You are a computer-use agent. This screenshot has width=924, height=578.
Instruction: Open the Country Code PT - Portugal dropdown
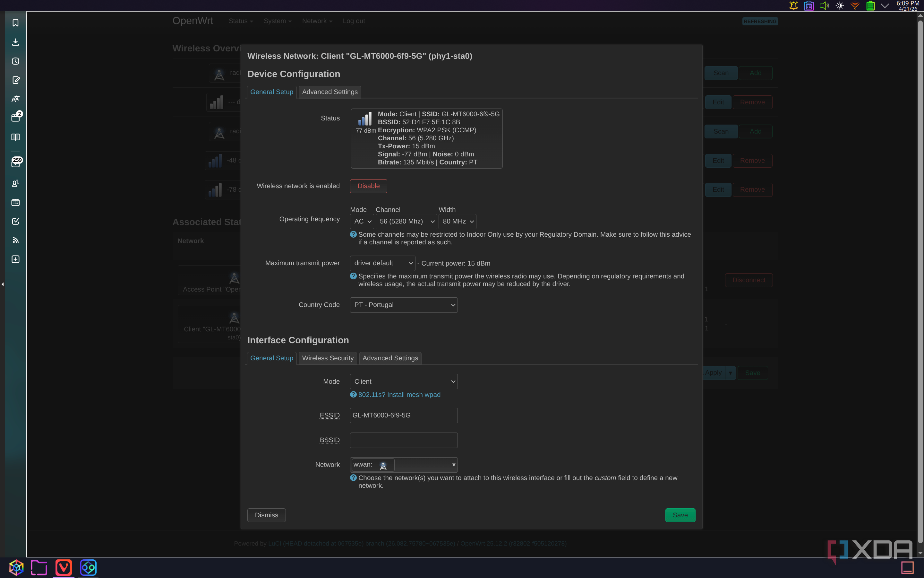coord(404,305)
